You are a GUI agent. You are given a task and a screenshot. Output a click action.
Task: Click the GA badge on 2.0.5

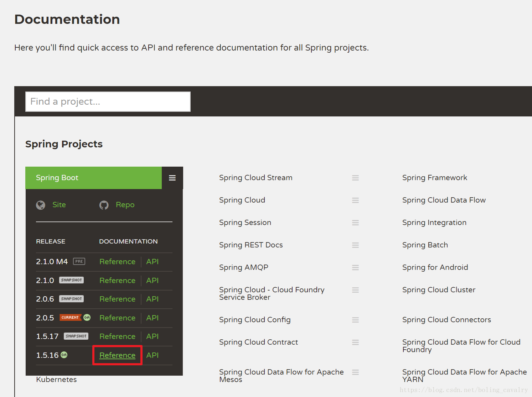pyautogui.click(x=87, y=318)
